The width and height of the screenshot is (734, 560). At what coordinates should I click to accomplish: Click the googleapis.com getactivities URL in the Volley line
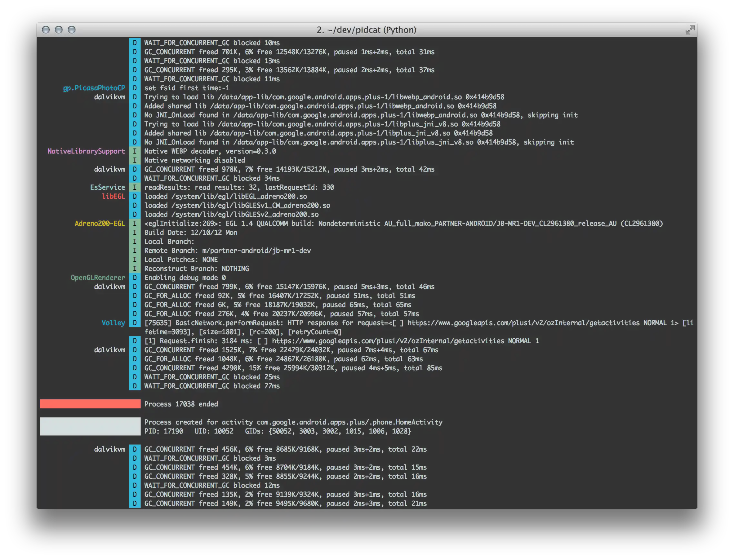point(523,323)
